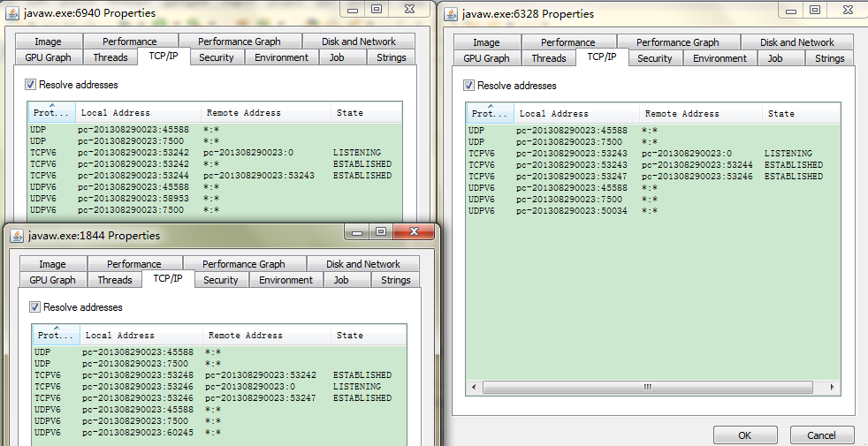Sort by Remote Address column in javaw.exe:6940
868x446 pixels.
tap(266, 112)
